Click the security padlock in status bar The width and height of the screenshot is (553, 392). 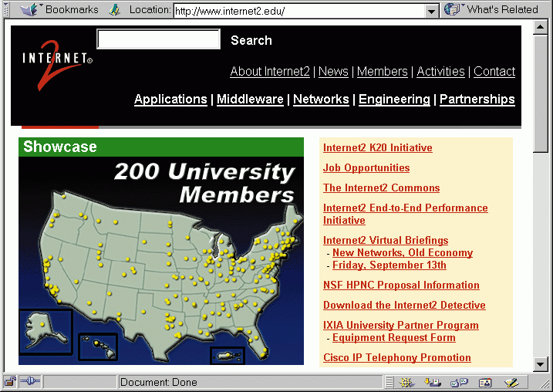[10, 381]
